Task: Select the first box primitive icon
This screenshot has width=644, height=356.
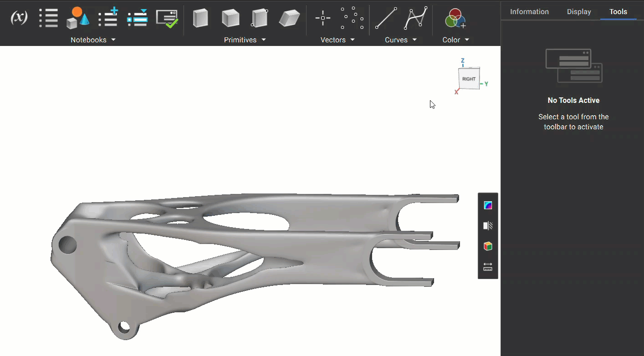Action: [200, 18]
